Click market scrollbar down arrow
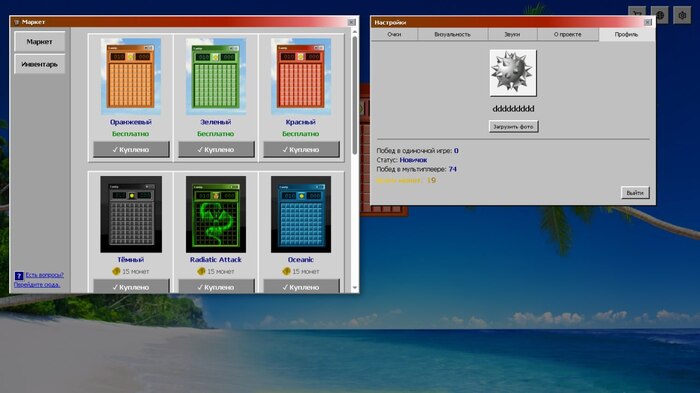This screenshot has height=393, width=700. pos(355,288)
